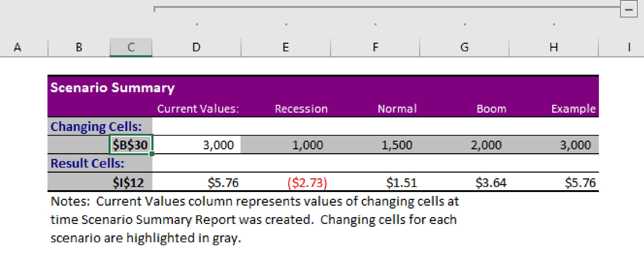Select Boom result $3.64
Viewport: 644px width, 269px height.
tap(464, 182)
